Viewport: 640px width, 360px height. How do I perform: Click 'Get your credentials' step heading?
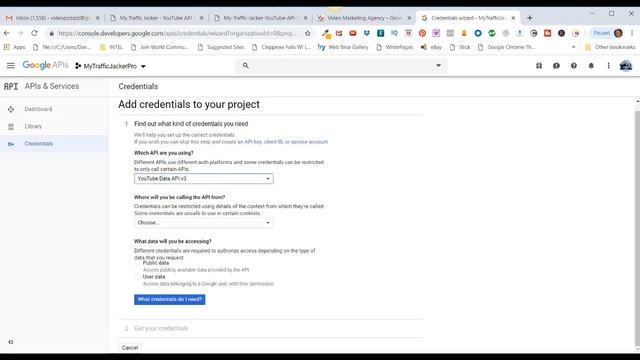(x=161, y=328)
